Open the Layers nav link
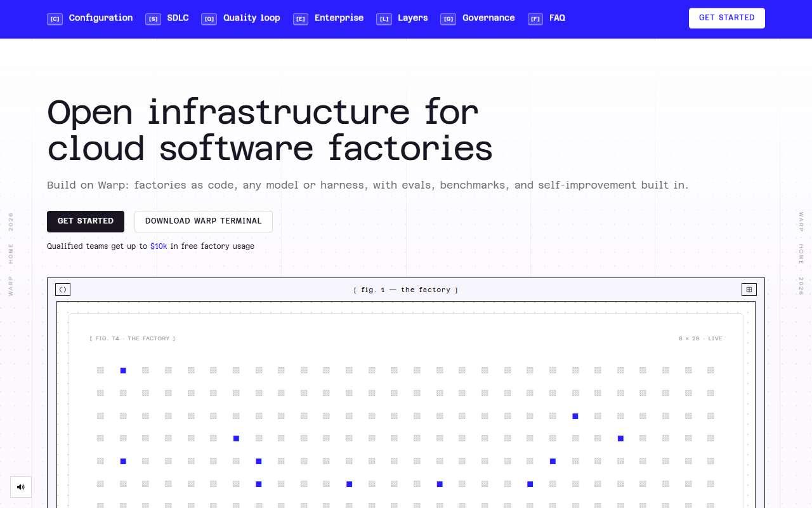 pos(402,18)
